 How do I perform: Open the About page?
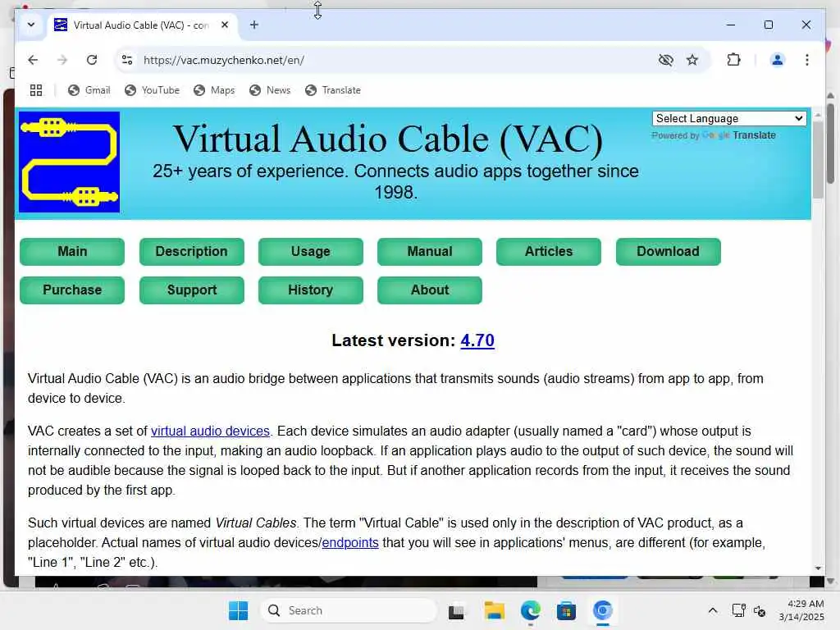pyautogui.click(x=430, y=290)
